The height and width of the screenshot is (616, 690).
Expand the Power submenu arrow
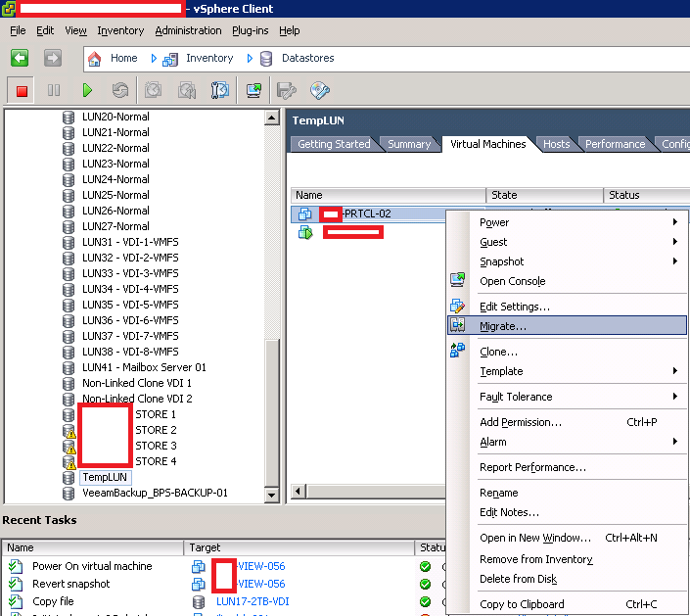(x=674, y=222)
